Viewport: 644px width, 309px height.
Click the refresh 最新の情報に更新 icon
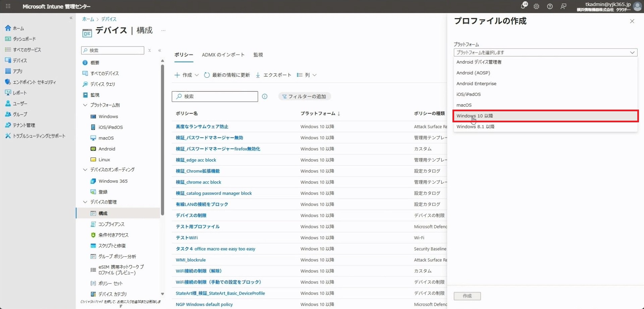[207, 75]
